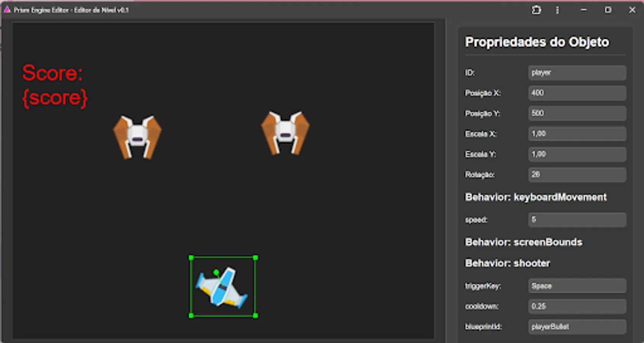The image size is (644, 343).
Task: Select the ID field showing player
Action: 576,72
